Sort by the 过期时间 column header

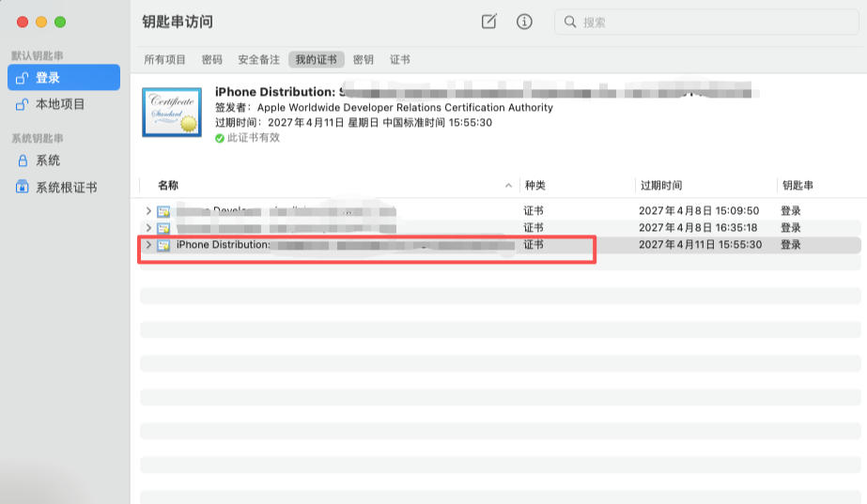coord(661,185)
